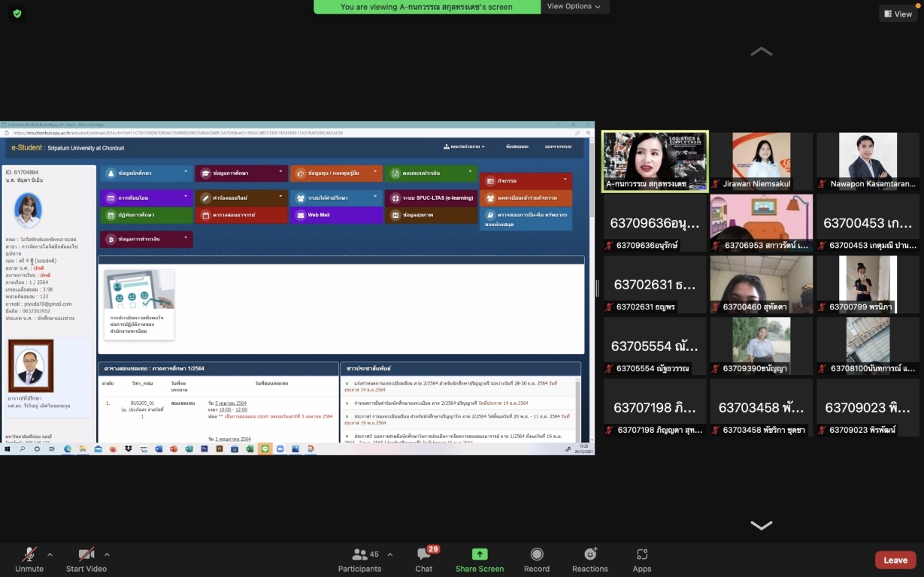924x577 pixels.
Task: Leave the meeting
Action: 895,560
